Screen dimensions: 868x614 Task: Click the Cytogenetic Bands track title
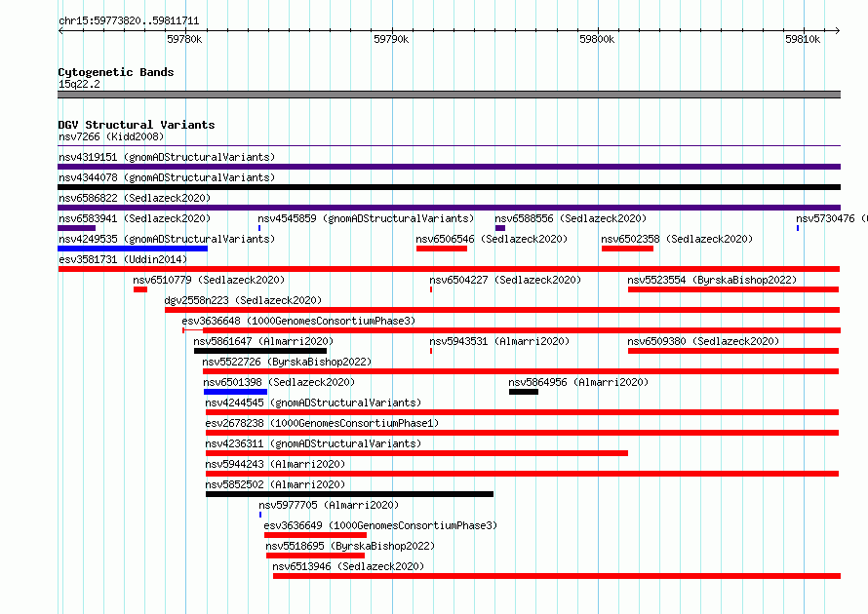(116, 72)
